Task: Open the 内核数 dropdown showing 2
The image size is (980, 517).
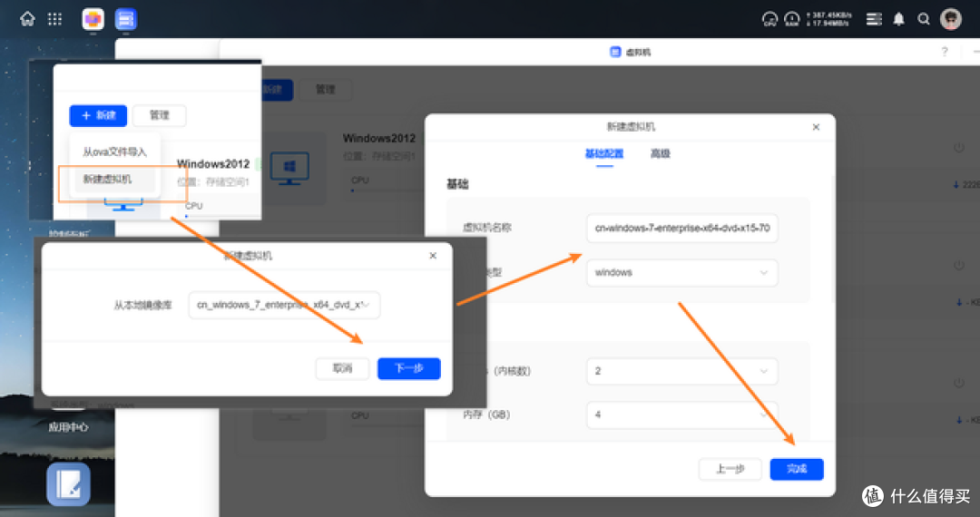Action: click(681, 371)
